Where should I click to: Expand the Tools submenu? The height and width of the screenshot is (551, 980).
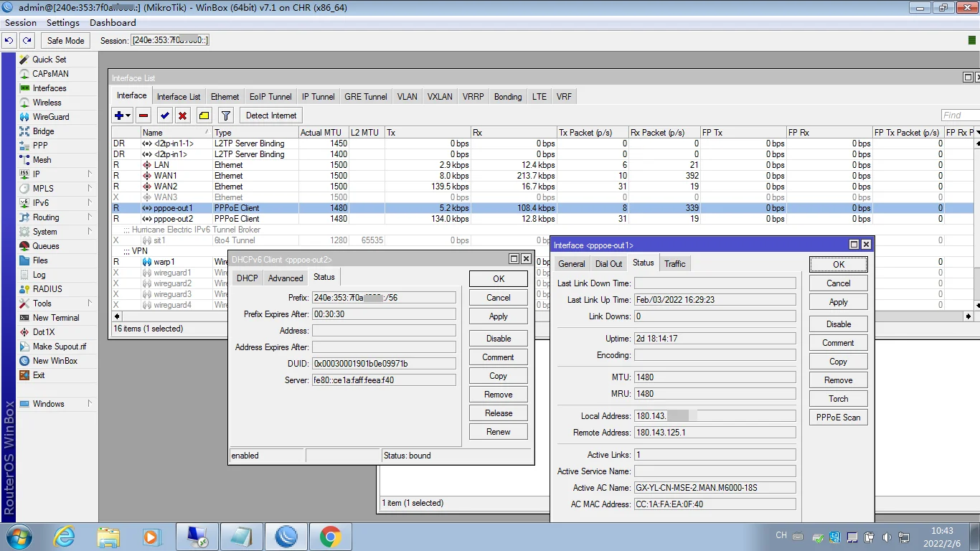click(42, 303)
